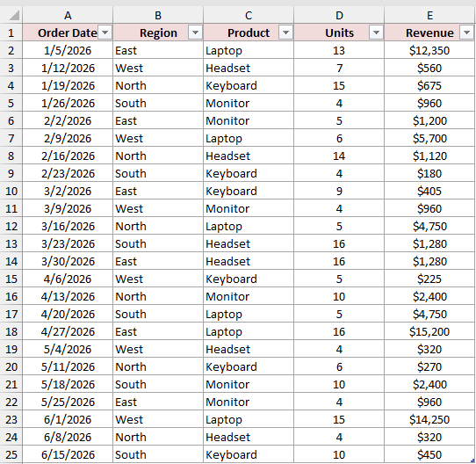The width and height of the screenshot is (476, 464).
Task: Select Units cell 14
Action: [x=339, y=156]
